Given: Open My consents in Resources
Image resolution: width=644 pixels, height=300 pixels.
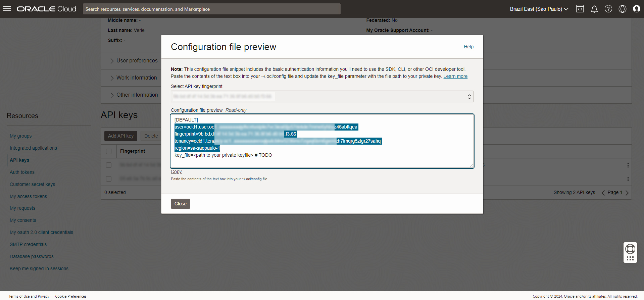Looking at the screenshot, I should 23,220.
